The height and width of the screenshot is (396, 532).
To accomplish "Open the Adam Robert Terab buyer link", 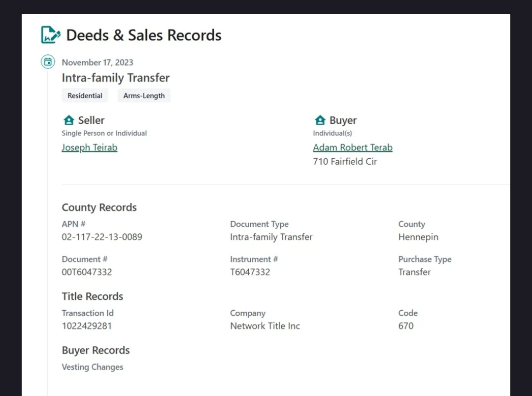I will (353, 147).
